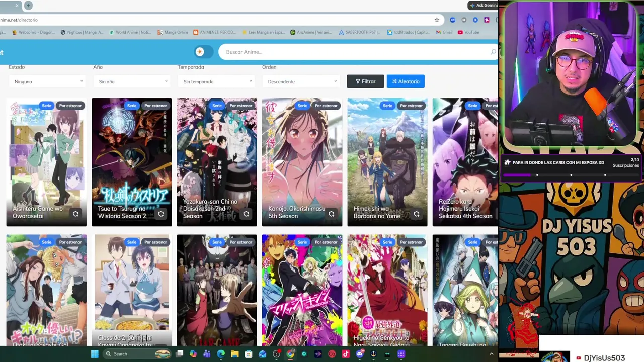This screenshot has width=644, height=362.
Task: Open the ANIMENET bookmark
Action: point(214,32)
